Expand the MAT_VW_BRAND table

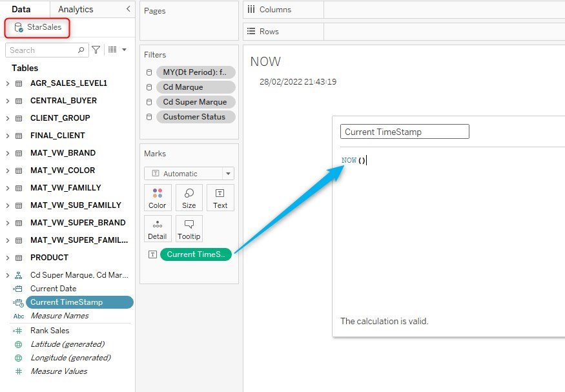tap(8, 153)
